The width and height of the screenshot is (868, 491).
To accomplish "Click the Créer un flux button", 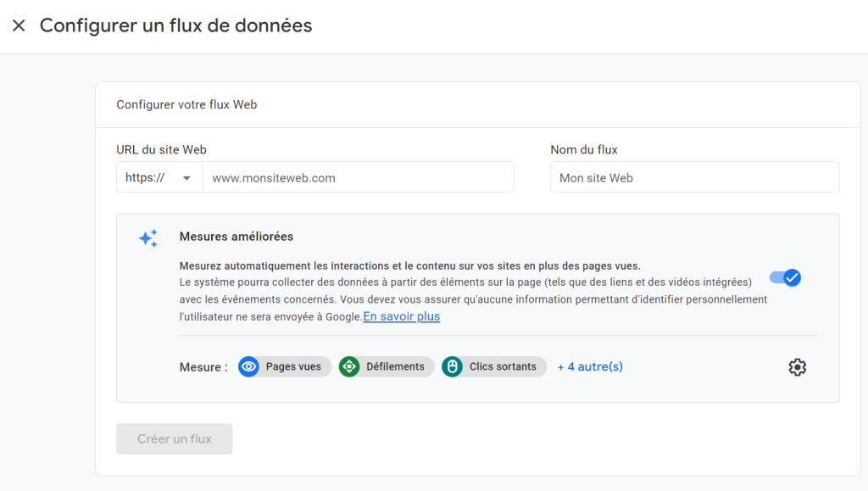I will pyautogui.click(x=175, y=439).
